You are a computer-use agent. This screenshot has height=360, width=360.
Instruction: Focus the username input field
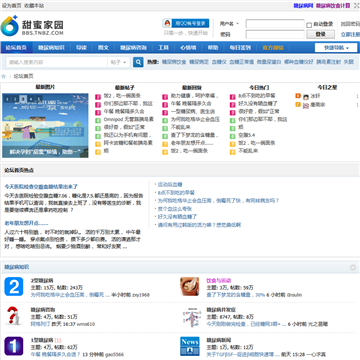pos(275,24)
